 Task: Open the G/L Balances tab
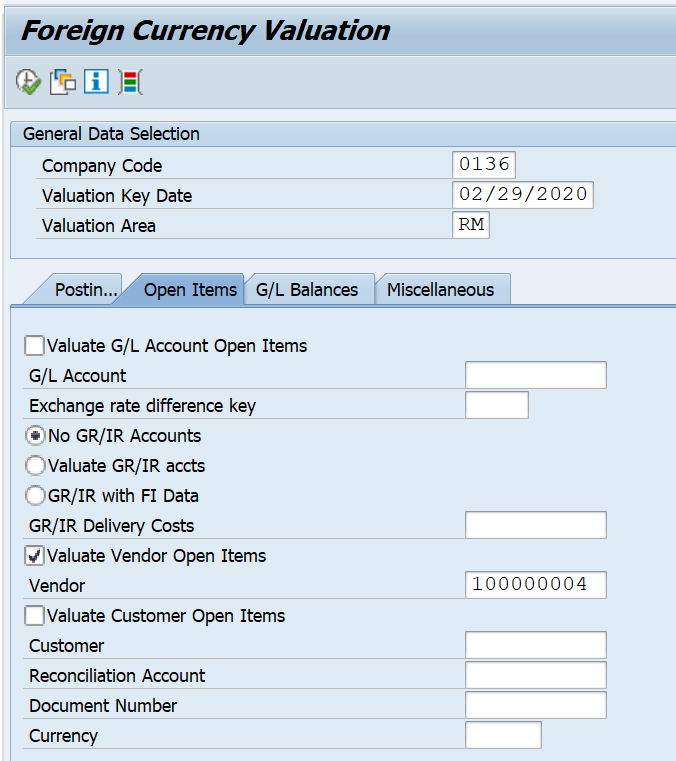point(307,290)
